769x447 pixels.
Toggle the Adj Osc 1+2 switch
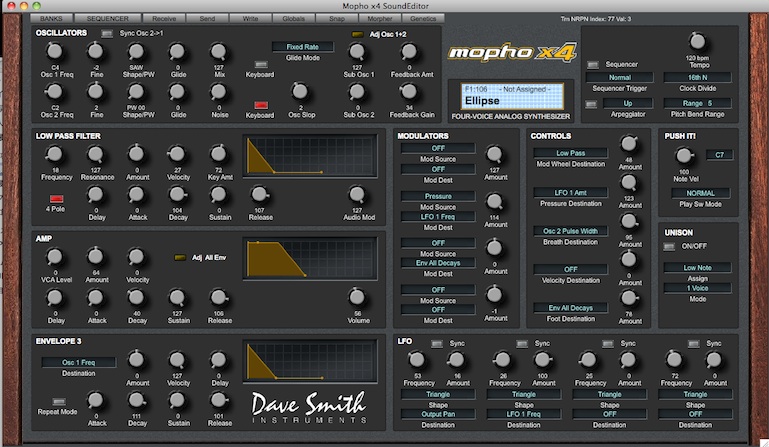(x=358, y=34)
